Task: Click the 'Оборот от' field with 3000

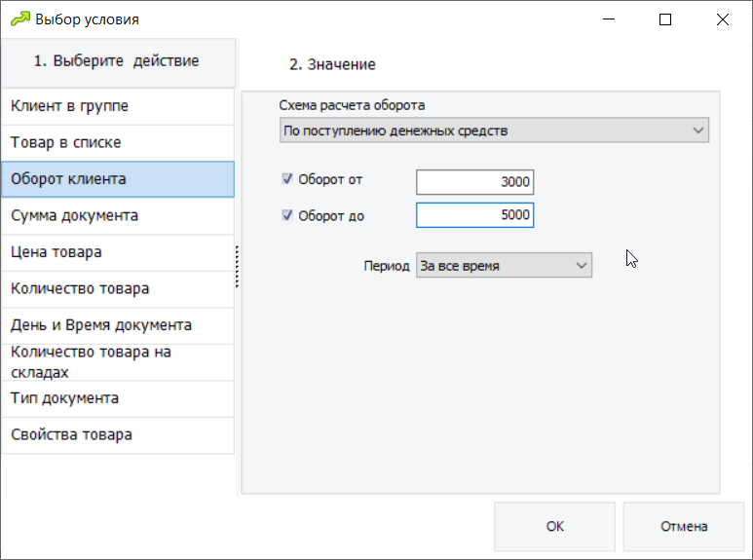Action: (475, 182)
